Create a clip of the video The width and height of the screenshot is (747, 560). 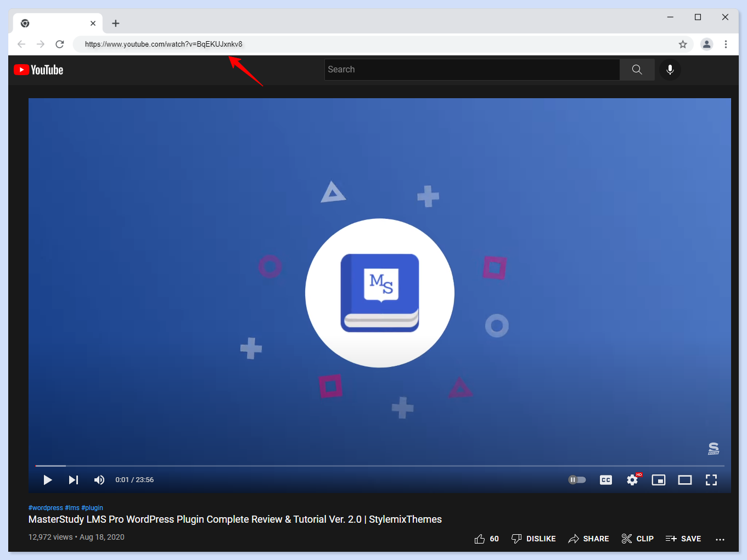click(637, 539)
